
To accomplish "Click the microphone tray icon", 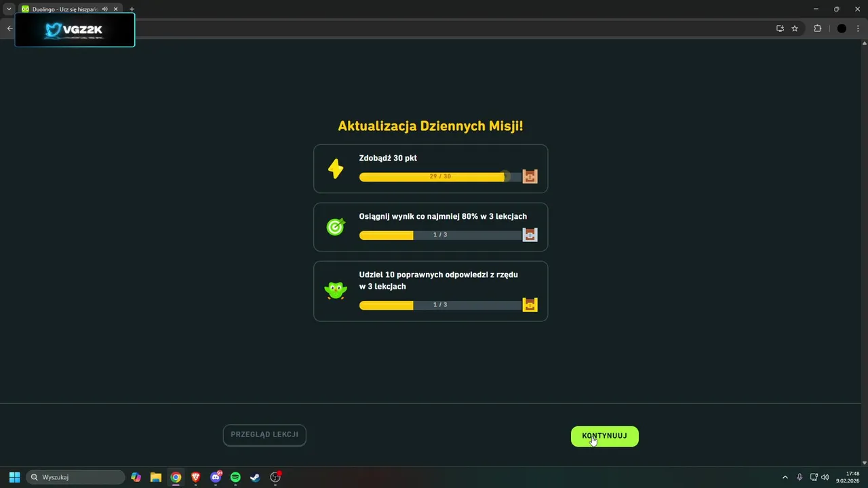I will click(800, 477).
